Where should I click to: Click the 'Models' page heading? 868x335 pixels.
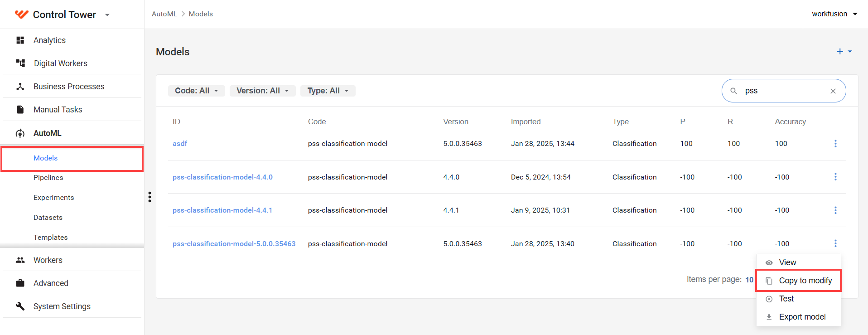coord(173,52)
